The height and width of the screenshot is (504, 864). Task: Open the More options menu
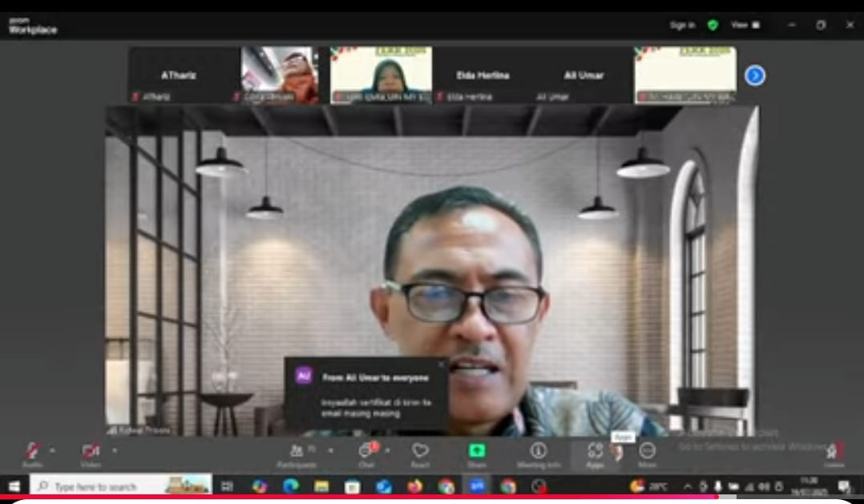click(648, 452)
